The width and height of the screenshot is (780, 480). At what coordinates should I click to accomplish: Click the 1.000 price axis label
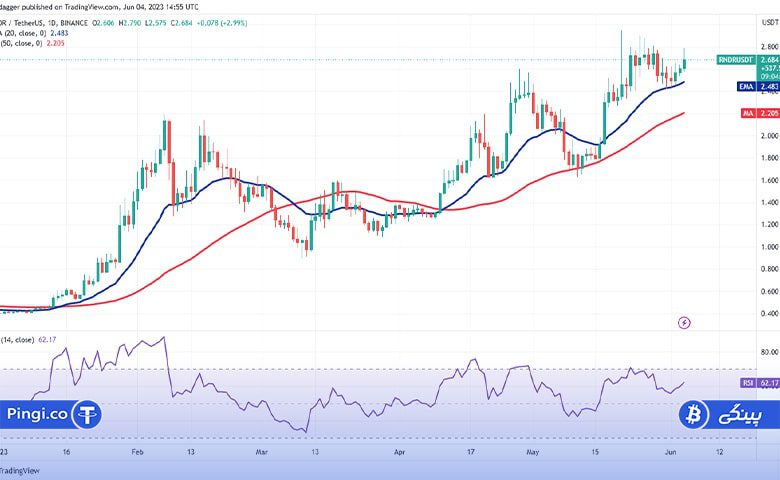click(769, 247)
